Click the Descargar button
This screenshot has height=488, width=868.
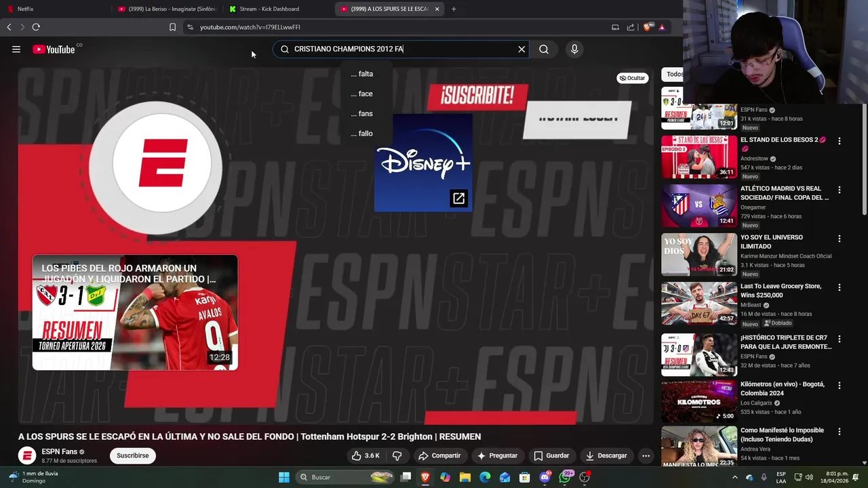click(x=606, y=455)
